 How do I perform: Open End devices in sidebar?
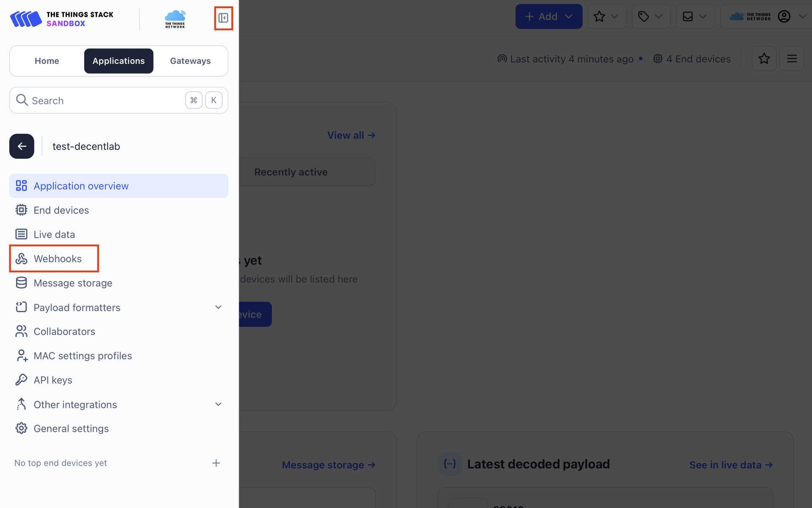pos(119,210)
